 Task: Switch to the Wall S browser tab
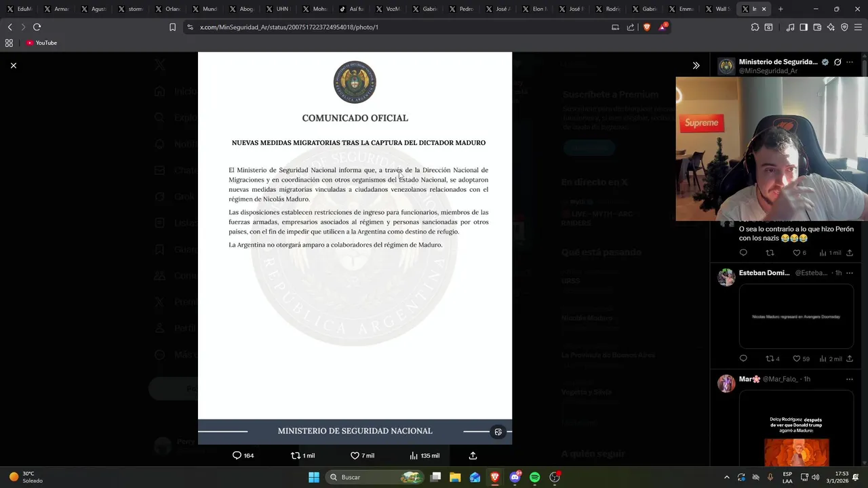[x=718, y=9]
